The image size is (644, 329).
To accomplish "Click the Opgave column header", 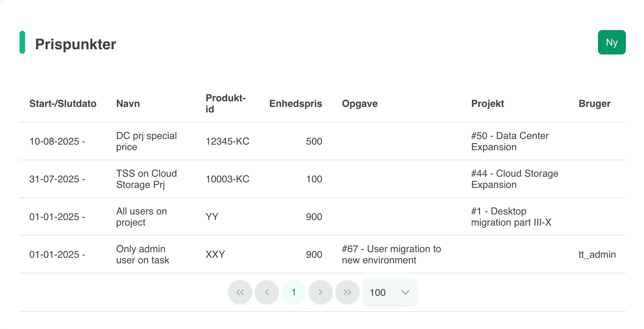I will 360,104.
